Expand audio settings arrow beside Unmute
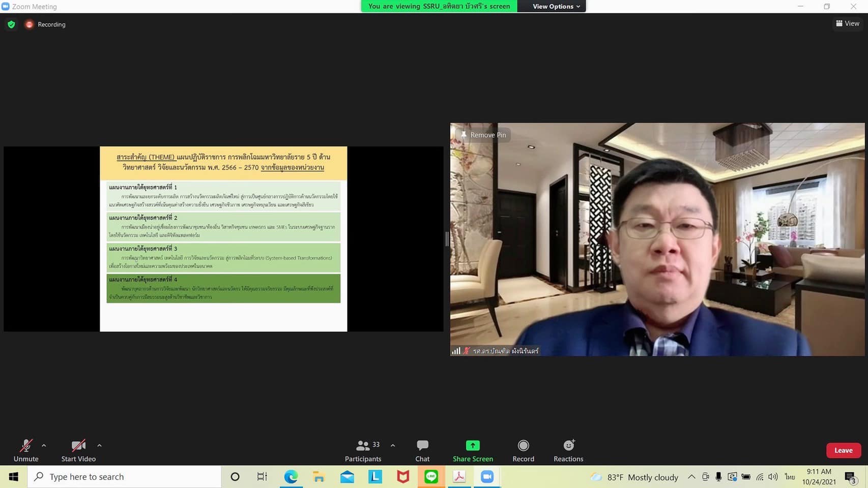This screenshot has height=488, width=868. [44, 446]
